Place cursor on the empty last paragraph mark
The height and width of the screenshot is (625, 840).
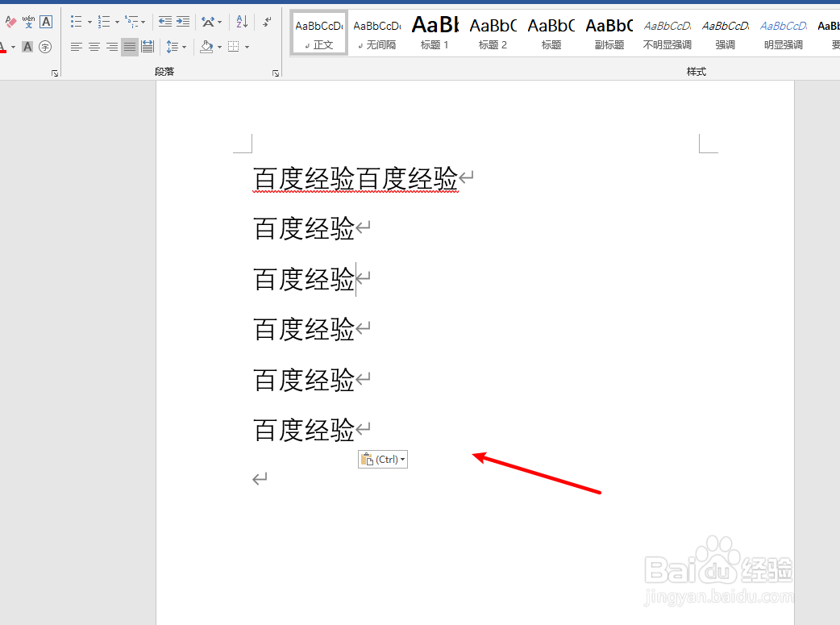tap(260, 479)
